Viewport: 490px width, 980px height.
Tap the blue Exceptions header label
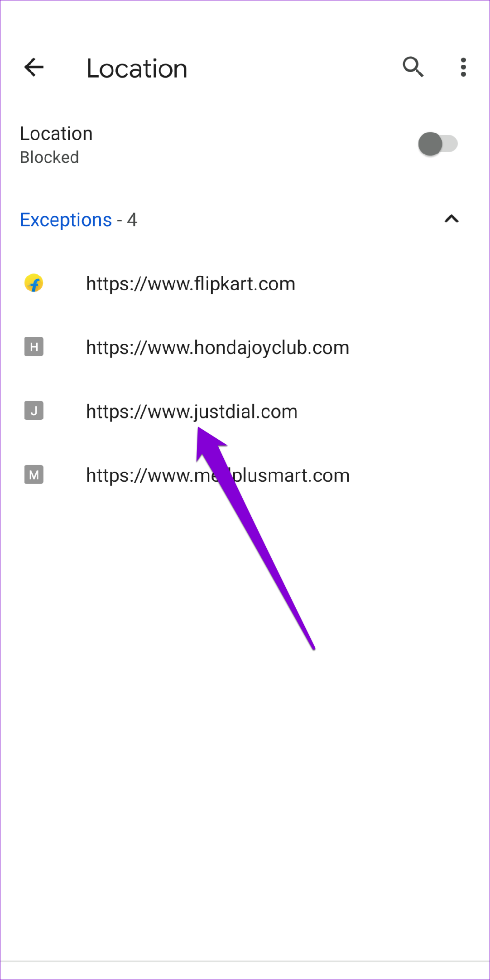66,220
